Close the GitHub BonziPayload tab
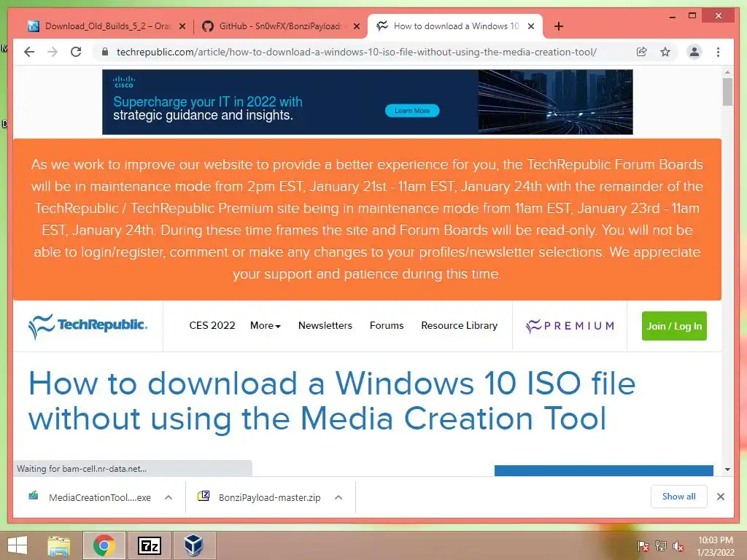 (356, 27)
